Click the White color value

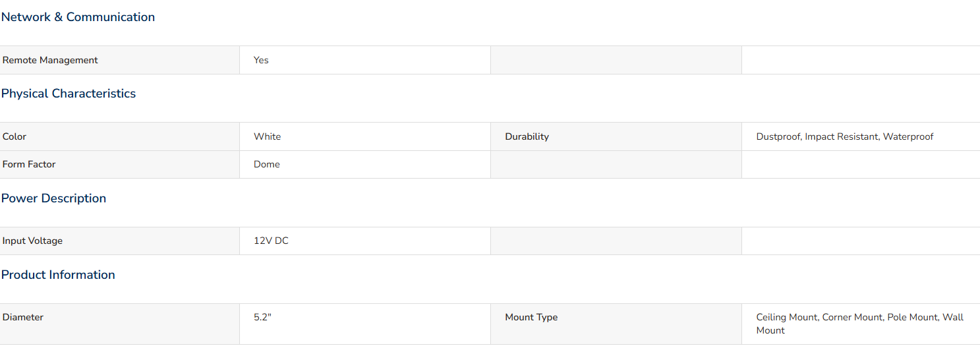(x=267, y=136)
